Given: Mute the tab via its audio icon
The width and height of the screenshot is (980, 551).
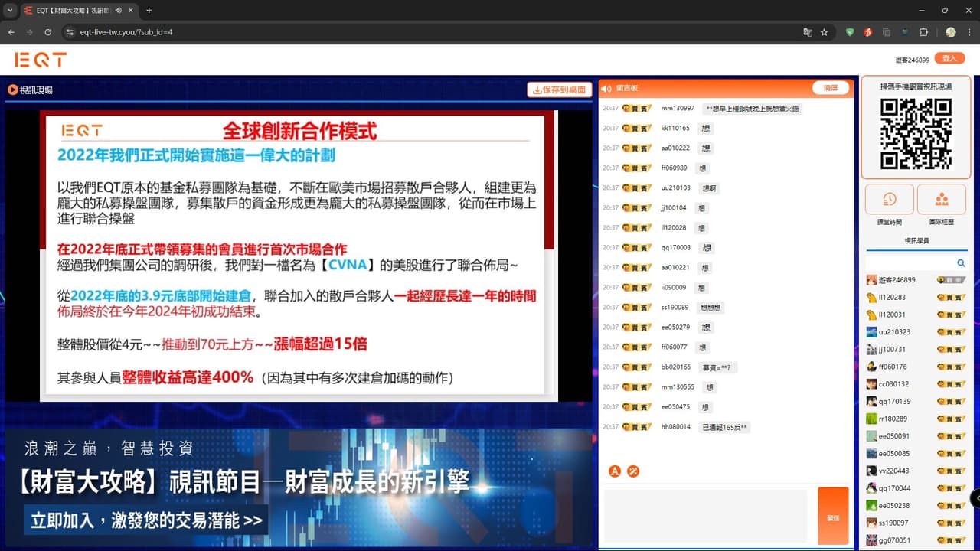Looking at the screenshot, I should point(118,11).
